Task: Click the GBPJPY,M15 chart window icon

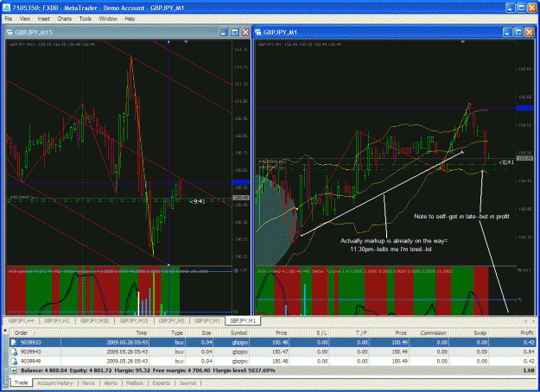Action: (10, 32)
